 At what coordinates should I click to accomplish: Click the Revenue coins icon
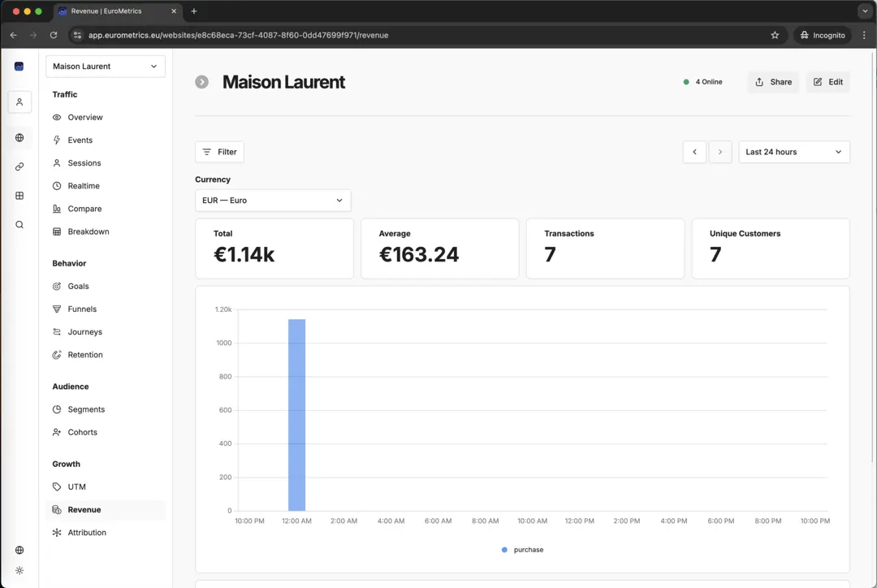(57, 510)
